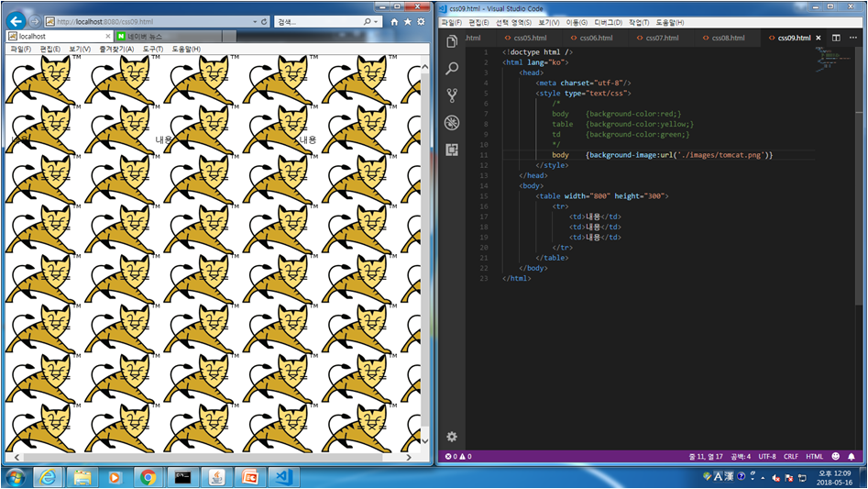Open the Explorer view in VS Code
This screenshot has width=868, height=489.
(452, 41)
